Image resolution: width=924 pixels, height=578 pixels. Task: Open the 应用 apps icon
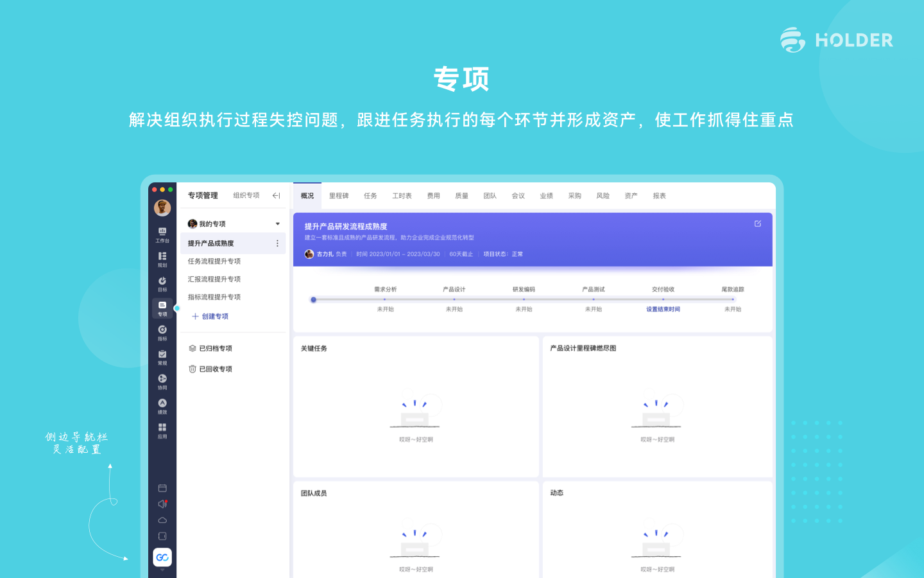tap(162, 426)
